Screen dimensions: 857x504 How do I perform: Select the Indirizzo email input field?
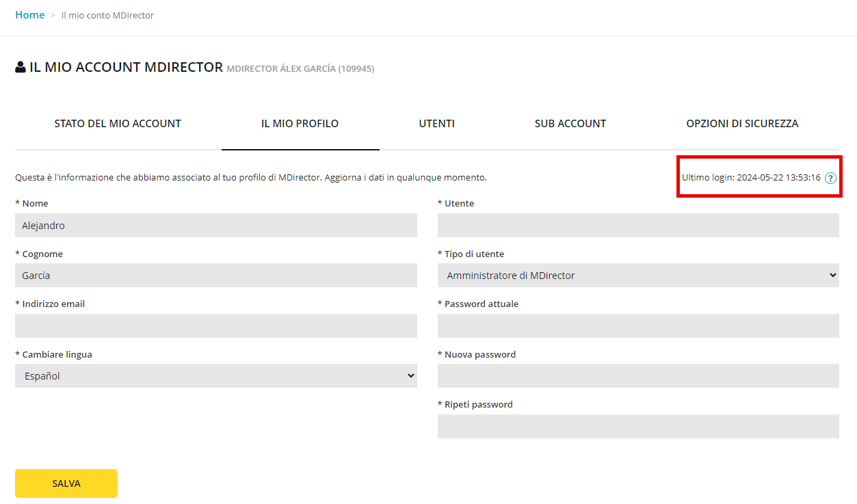(215, 326)
